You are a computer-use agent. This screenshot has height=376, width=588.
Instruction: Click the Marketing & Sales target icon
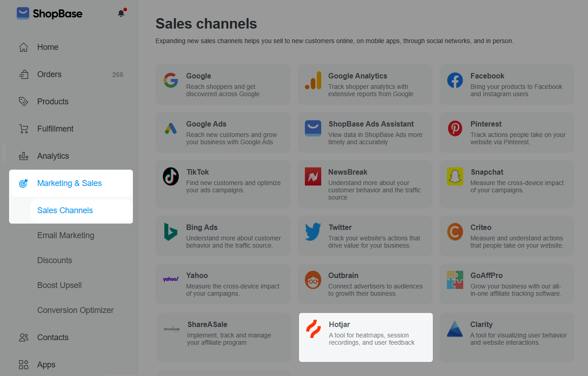24,183
